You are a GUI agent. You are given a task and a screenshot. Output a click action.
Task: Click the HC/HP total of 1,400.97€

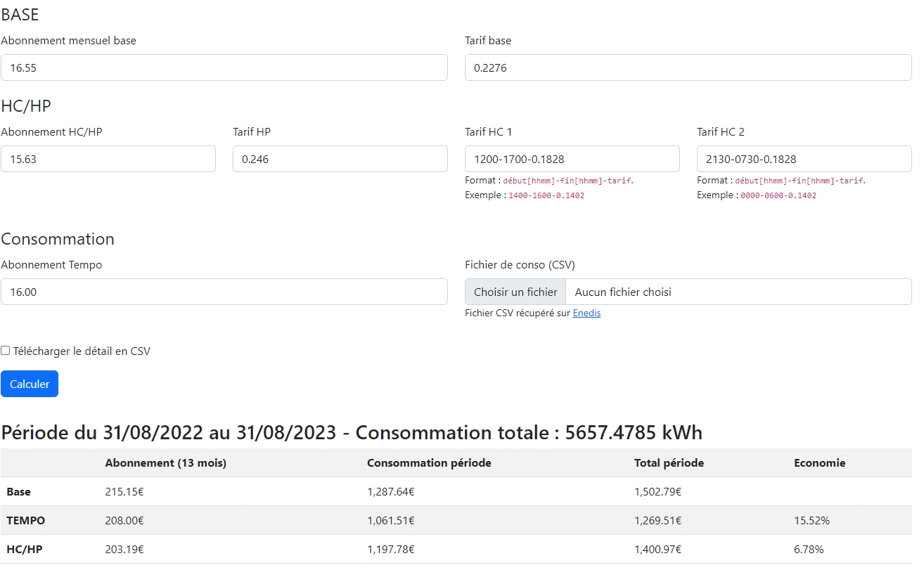(x=657, y=549)
